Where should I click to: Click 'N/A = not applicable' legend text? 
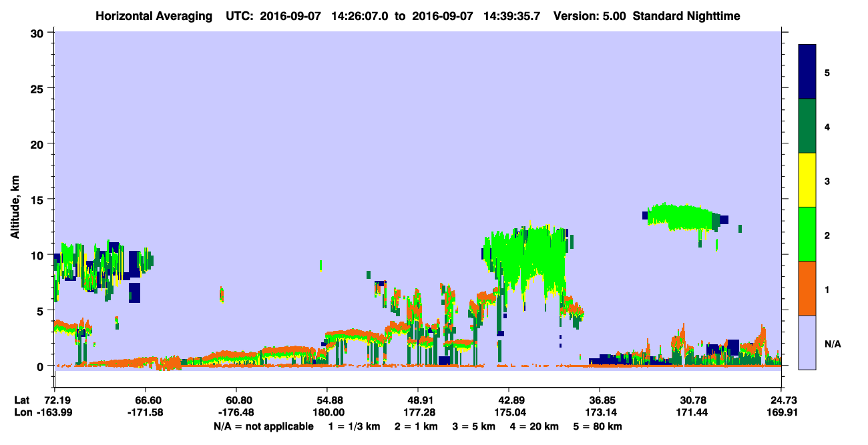[x=263, y=426]
